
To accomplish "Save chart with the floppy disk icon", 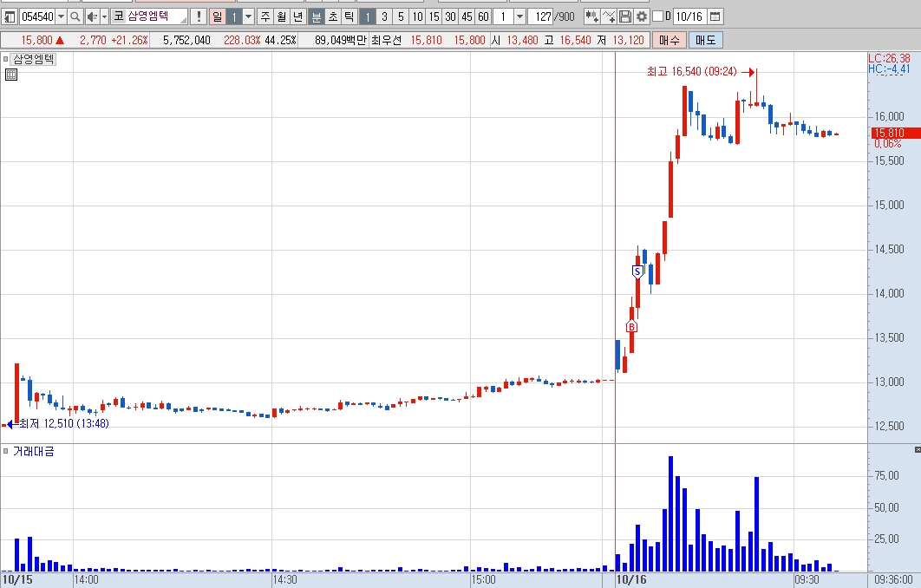I will (x=625, y=16).
